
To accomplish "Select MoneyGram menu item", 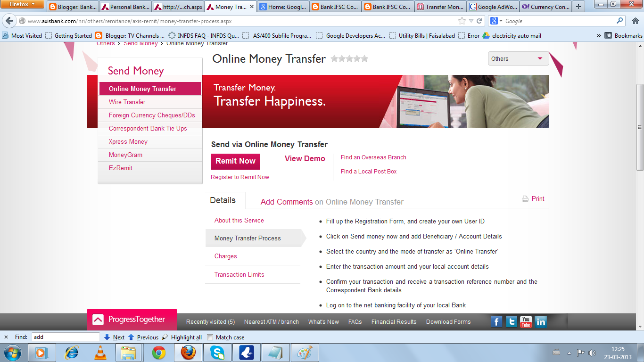I will click(125, 155).
